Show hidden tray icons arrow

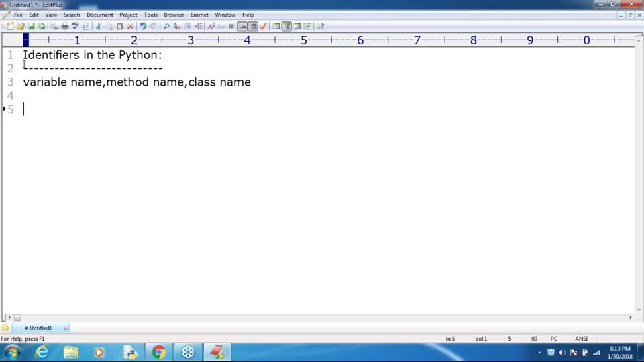(x=539, y=353)
